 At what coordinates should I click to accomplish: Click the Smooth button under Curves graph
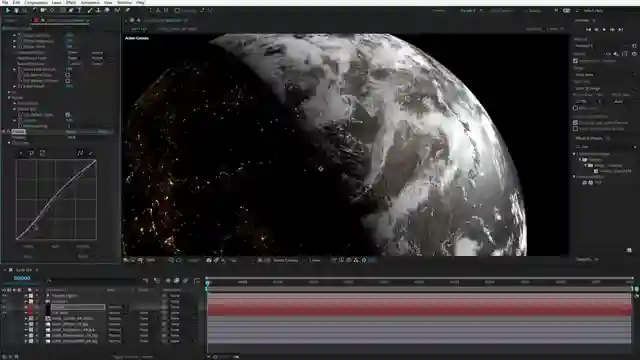83,247
